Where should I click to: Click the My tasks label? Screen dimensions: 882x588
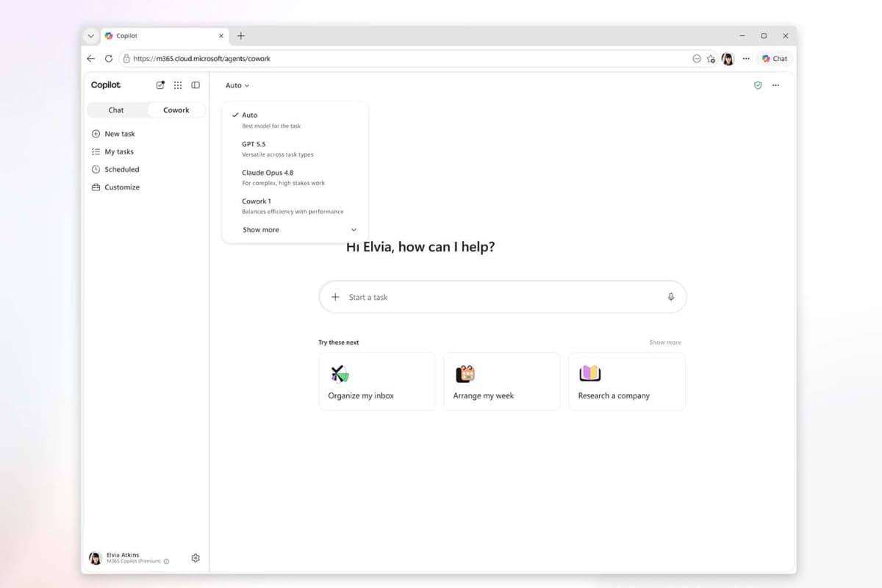pos(119,151)
